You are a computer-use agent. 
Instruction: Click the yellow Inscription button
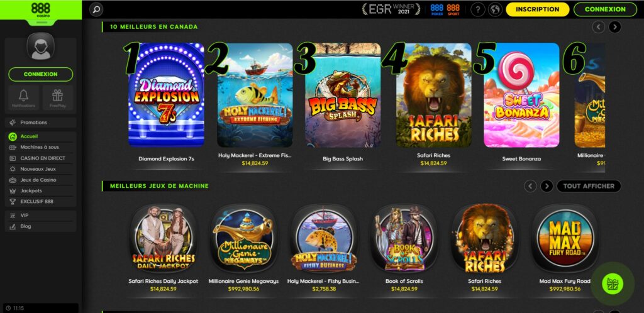point(537,9)
